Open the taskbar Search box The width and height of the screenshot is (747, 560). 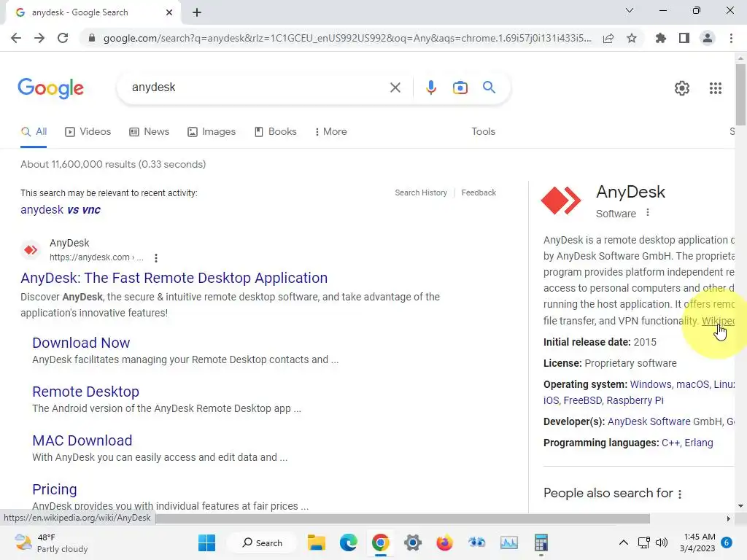coord(263,542)
